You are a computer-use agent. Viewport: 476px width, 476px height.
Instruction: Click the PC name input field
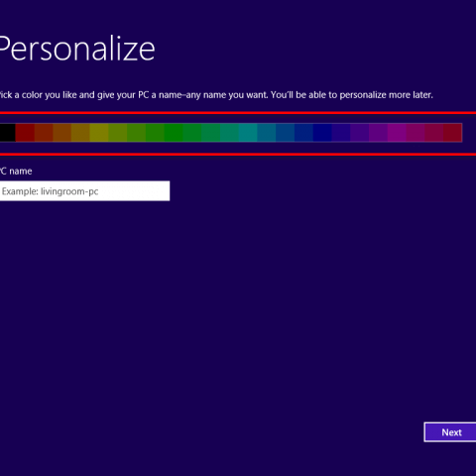tap(84, 190)
